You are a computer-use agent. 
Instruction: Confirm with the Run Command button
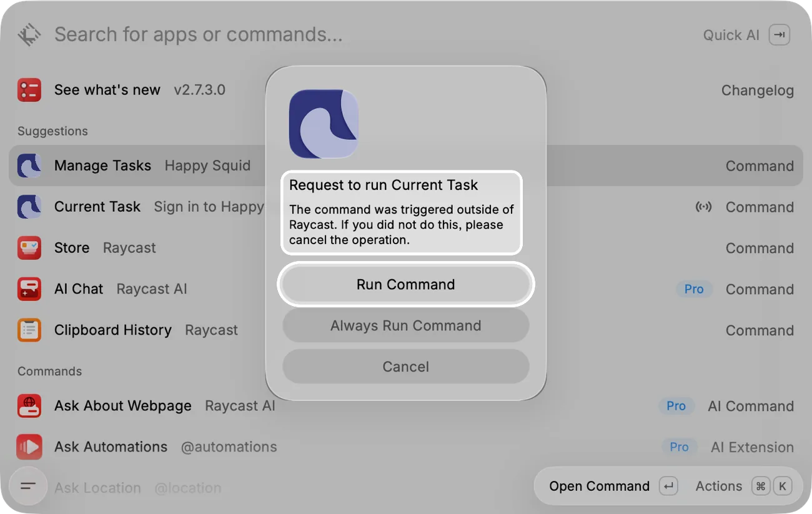pos(406,285)
